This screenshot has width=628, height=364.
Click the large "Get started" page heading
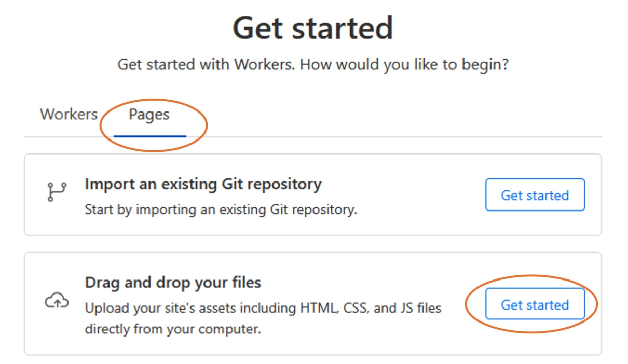312,28
